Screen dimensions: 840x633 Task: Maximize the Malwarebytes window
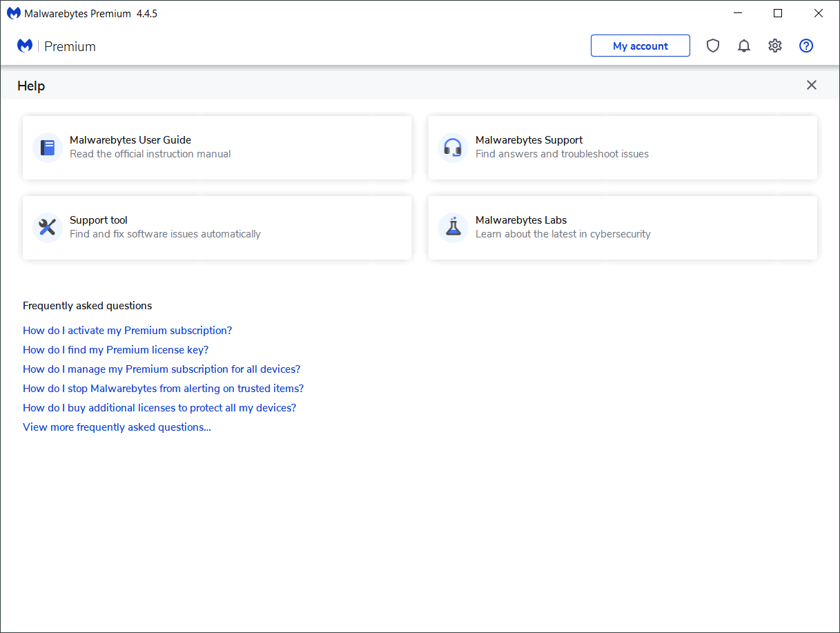point(778,13)
